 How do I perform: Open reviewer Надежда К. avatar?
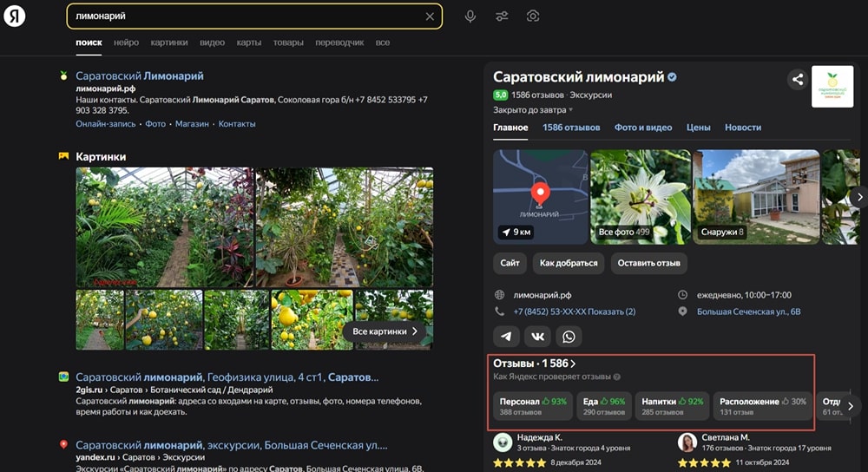click(x=503, y=442)
